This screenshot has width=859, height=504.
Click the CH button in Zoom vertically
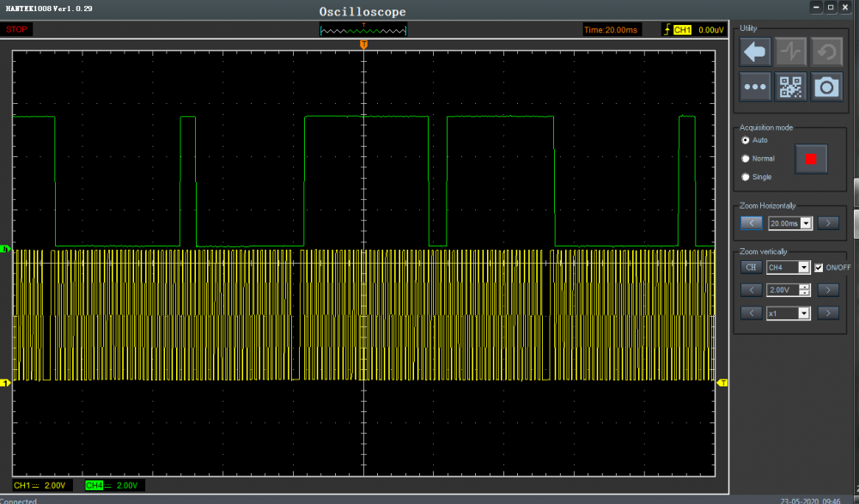coord(751,267)
